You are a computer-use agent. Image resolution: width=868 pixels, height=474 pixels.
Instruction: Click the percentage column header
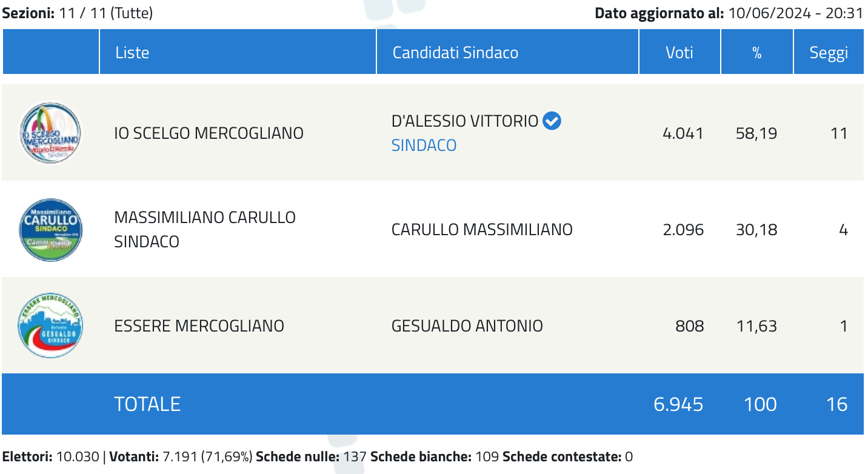pos(757,52)
